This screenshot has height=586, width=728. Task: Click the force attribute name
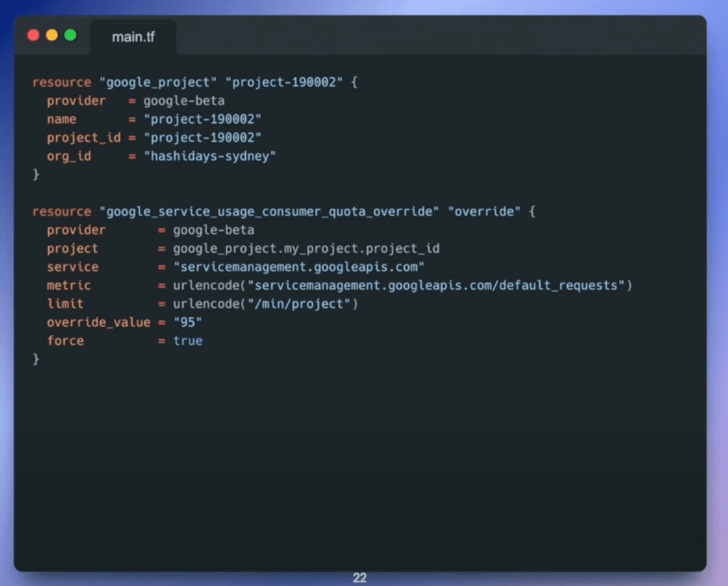[x=65, y=341]
